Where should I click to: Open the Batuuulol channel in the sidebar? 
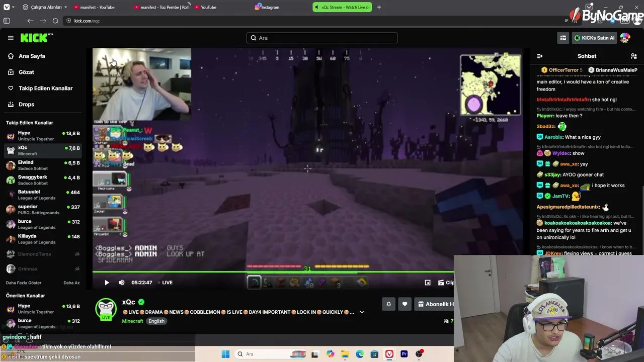click(43, 194)
